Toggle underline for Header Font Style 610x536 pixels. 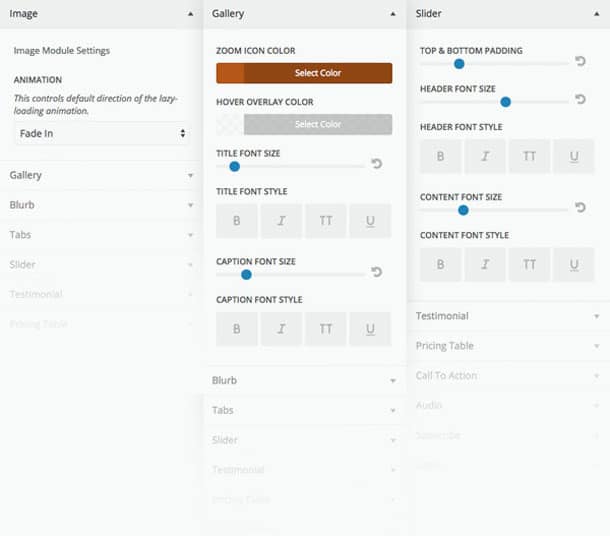point(574,156)
